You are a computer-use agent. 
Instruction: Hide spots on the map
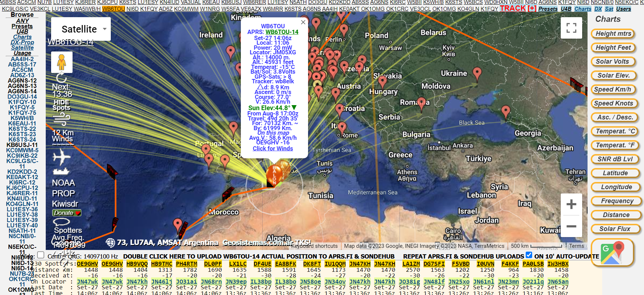tap(61, 105)
